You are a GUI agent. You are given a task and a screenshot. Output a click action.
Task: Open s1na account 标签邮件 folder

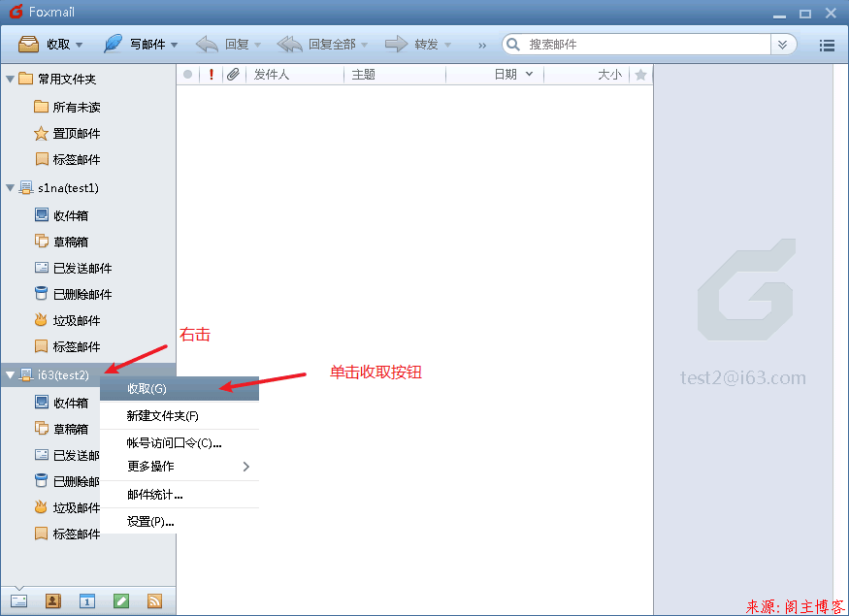[67, 346]
